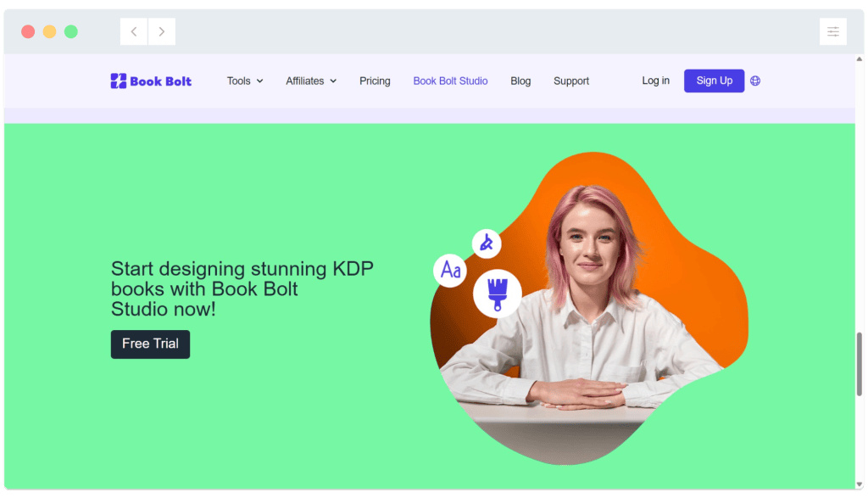Open the Support page

point(571,81)
